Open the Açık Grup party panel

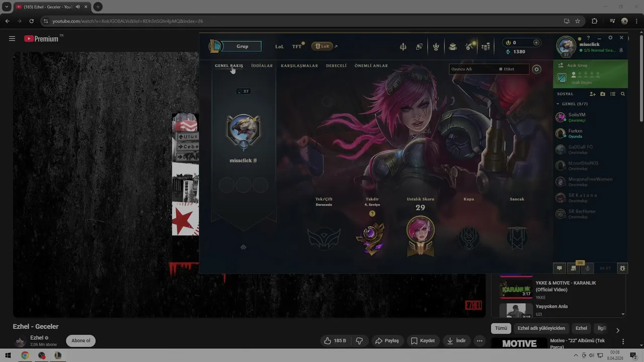pos(590,74)
